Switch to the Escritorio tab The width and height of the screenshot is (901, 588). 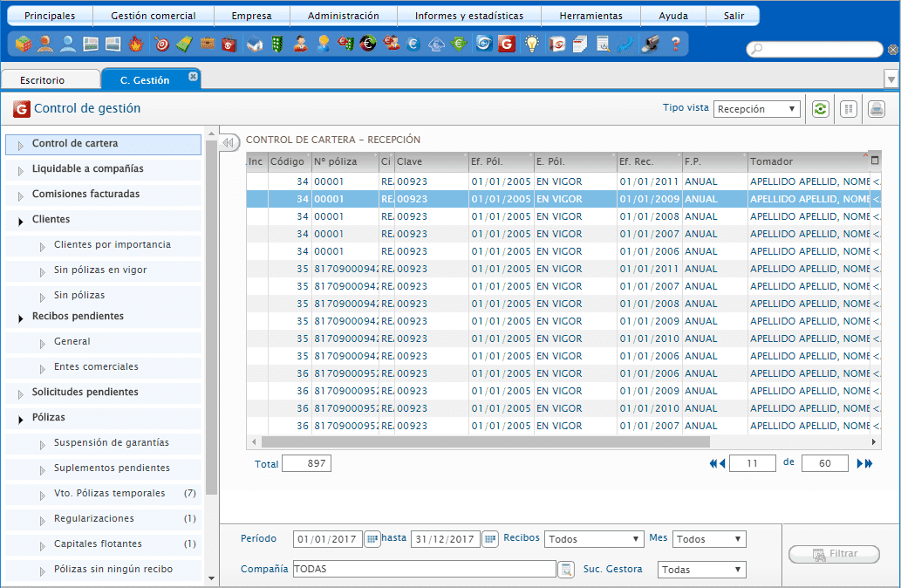pos(51,80)
